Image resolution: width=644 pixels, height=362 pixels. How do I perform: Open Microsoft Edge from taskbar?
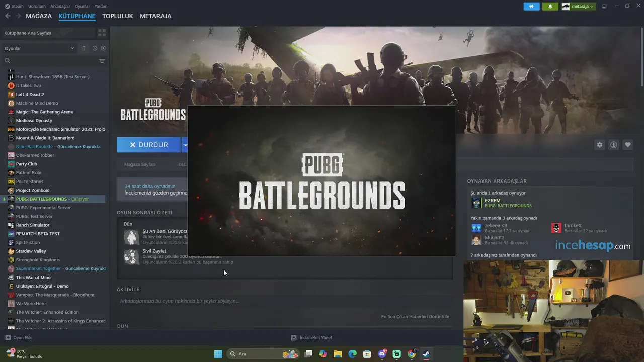[352, 354]
